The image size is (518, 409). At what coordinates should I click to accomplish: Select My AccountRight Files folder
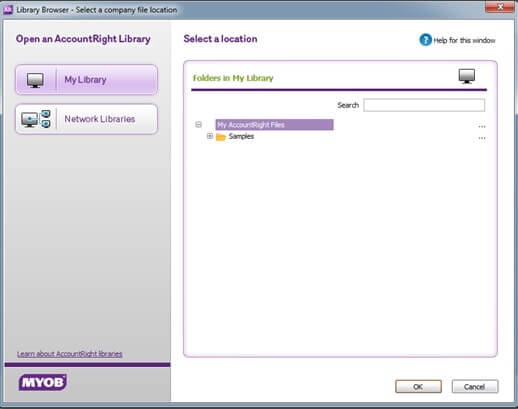pos(274,125)
